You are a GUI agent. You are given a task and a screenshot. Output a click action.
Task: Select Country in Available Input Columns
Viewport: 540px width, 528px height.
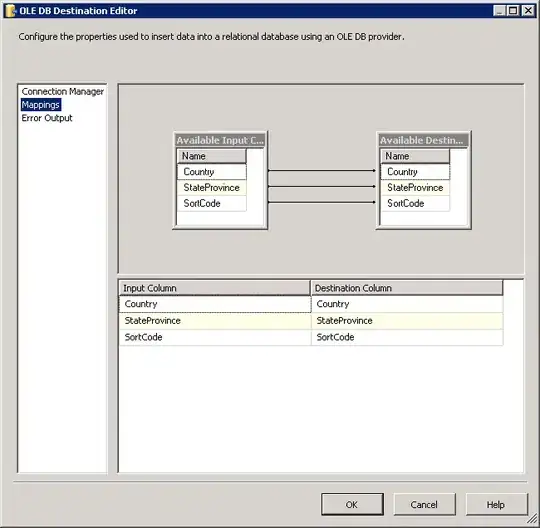(x=212, y=172)
